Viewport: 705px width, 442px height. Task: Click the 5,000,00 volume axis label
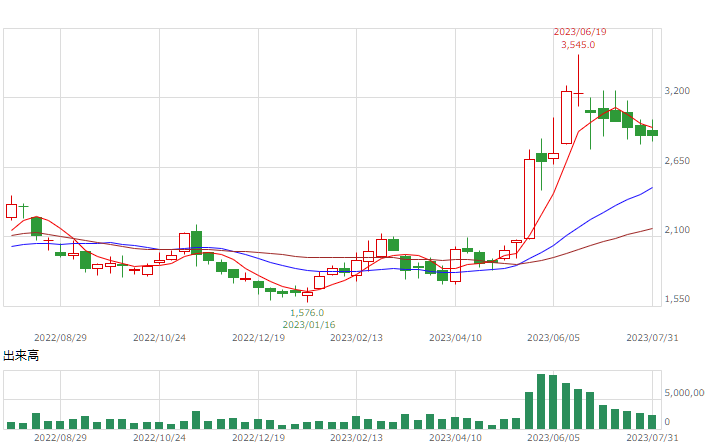click(x=684, y=393)
